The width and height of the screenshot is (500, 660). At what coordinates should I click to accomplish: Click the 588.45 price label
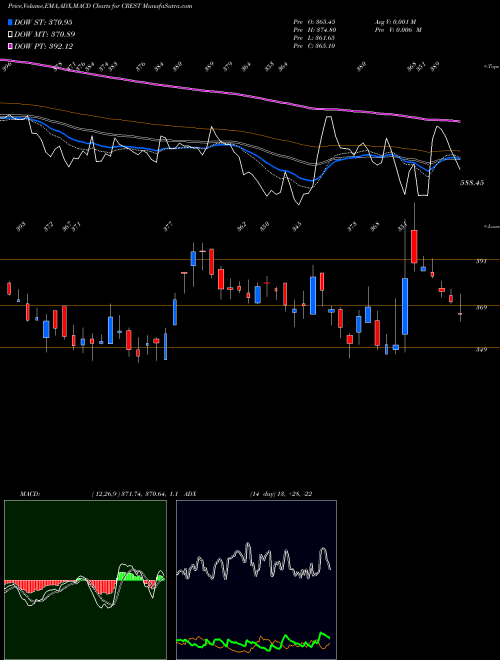tap(472, 183)
